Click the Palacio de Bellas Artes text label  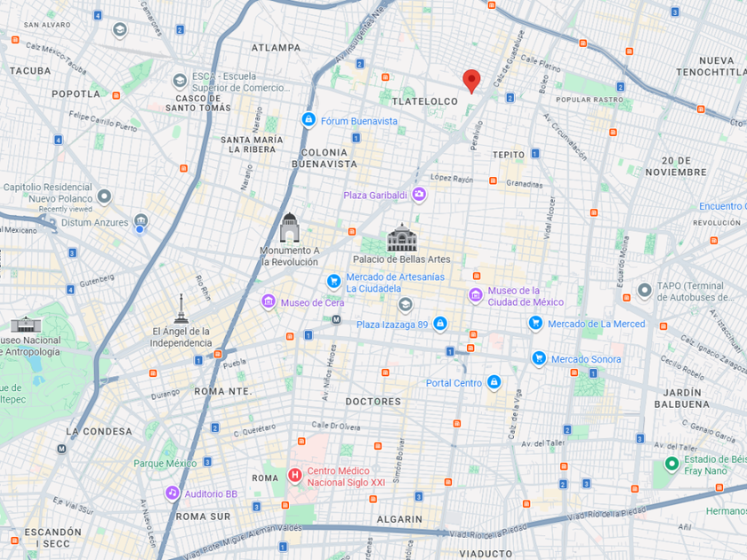(401, 260)
